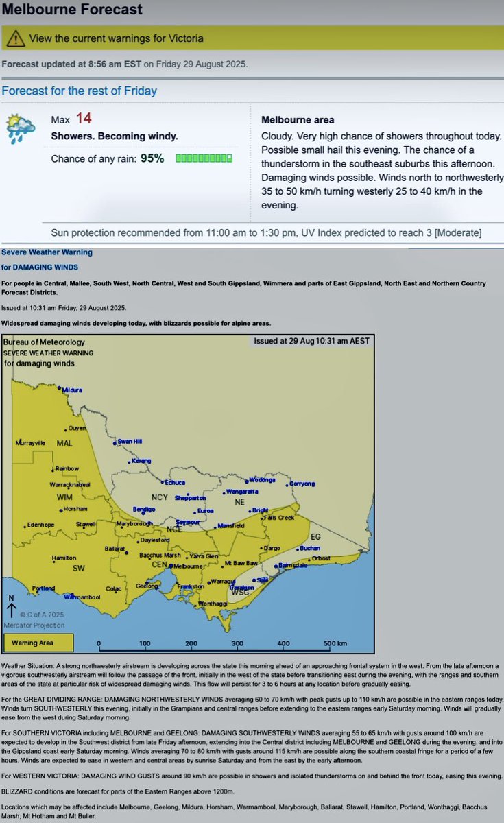
Task: Click the 'Weather Situation' paragraph
Action: pos(252,676)
